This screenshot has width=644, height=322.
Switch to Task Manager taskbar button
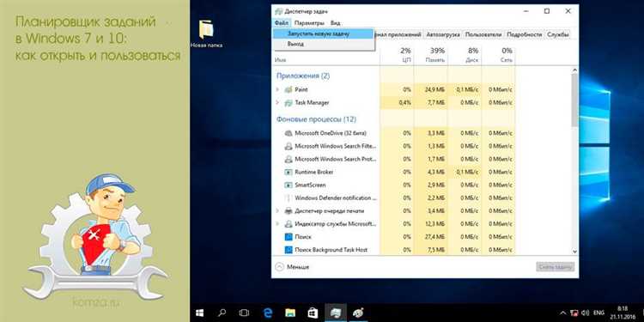336,313
